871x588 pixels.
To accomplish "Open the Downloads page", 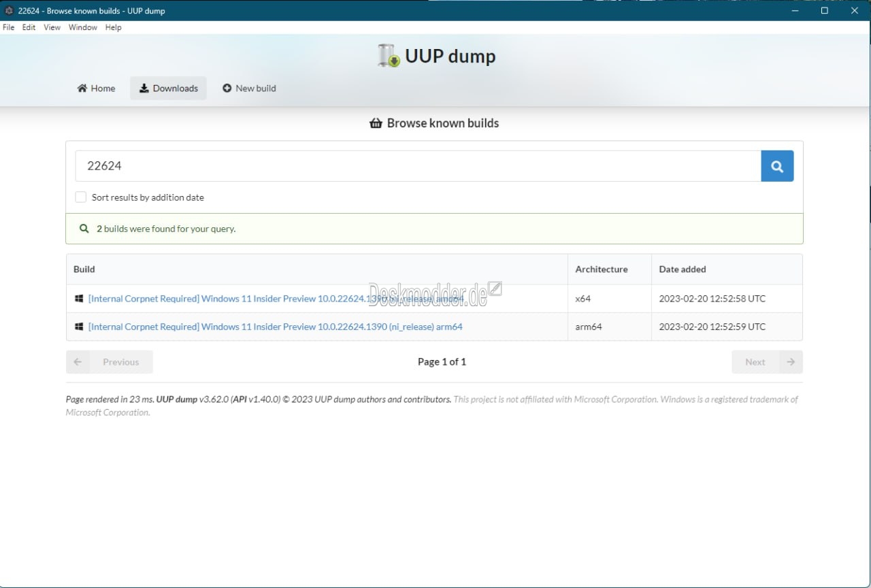I will click(168, 88).
